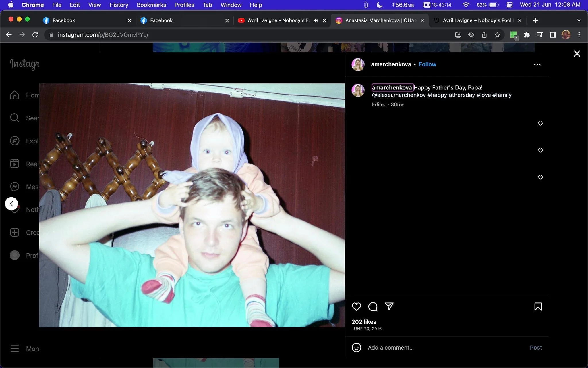This screenshot has width=588, height=368.
Task: Open Profile avatar in sidebar
Action: coord(15,255)
